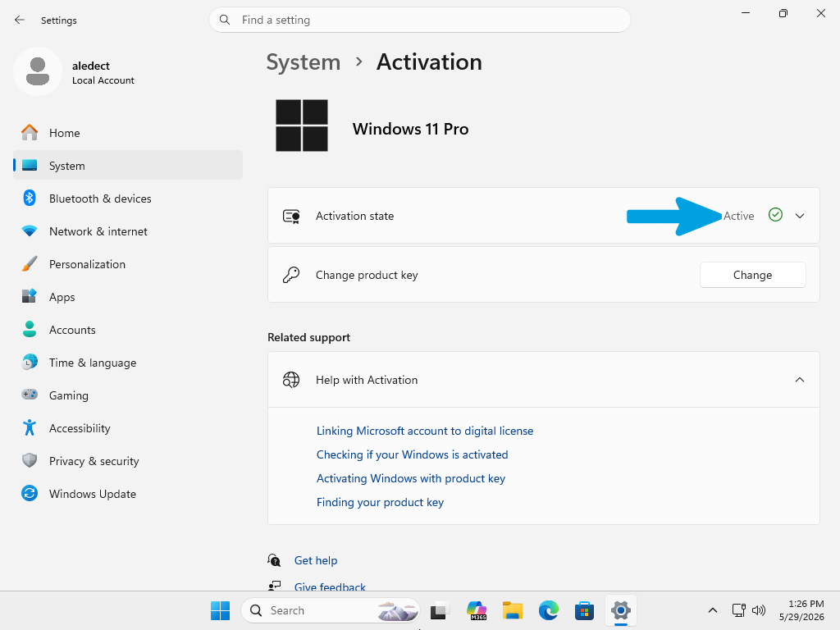Click the Accessibility figure icon
Viewport: 840px width, 630px height.
click(30, 427)
